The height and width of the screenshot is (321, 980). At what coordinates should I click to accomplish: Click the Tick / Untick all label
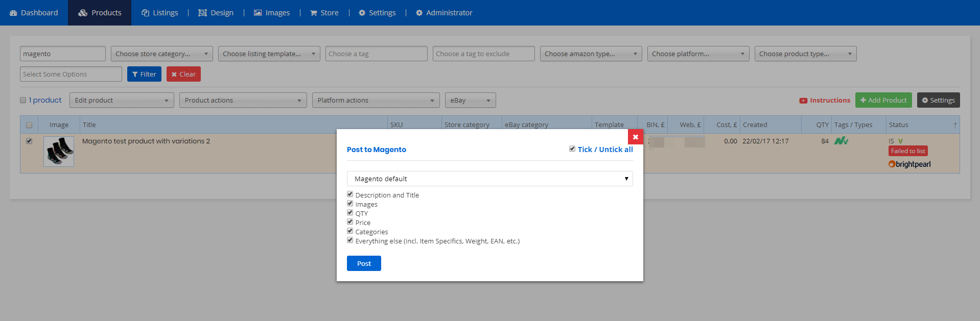(x=605, y=150)
